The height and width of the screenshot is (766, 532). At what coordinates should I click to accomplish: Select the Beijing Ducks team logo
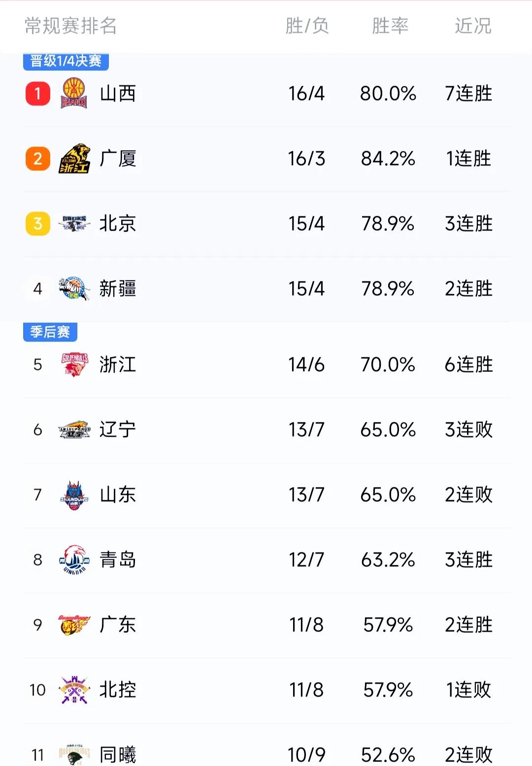point(74,224)
